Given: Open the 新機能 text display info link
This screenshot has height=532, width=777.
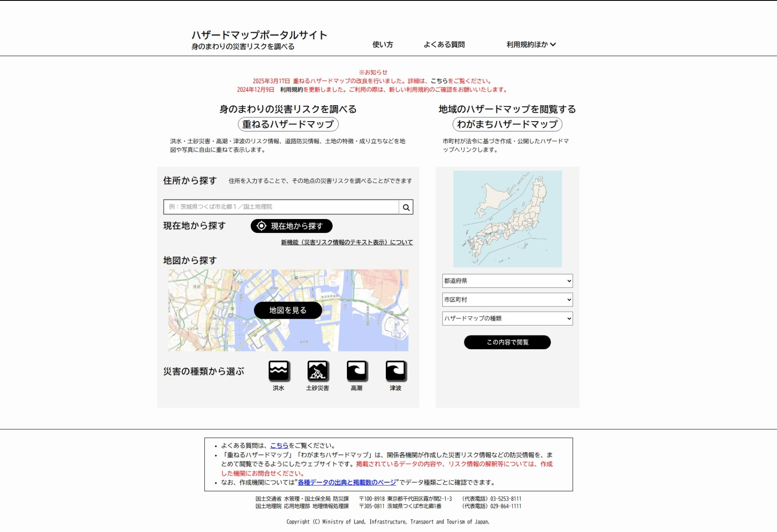Looking at the screenshot, I should (x=346, y=242).
